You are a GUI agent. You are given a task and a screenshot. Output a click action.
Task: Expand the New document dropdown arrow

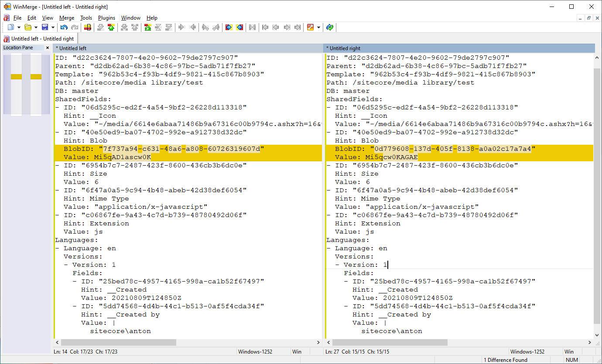click(x=19, y=27)
